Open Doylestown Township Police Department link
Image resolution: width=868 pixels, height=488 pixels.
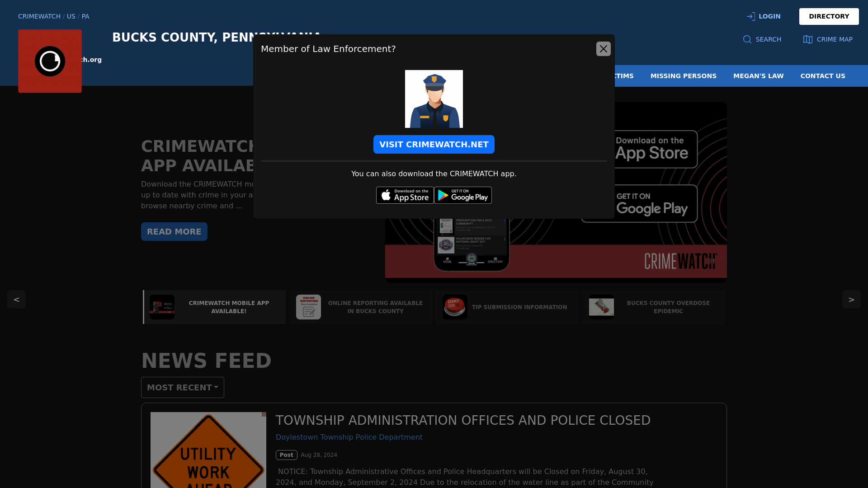[x=349, y=437]
